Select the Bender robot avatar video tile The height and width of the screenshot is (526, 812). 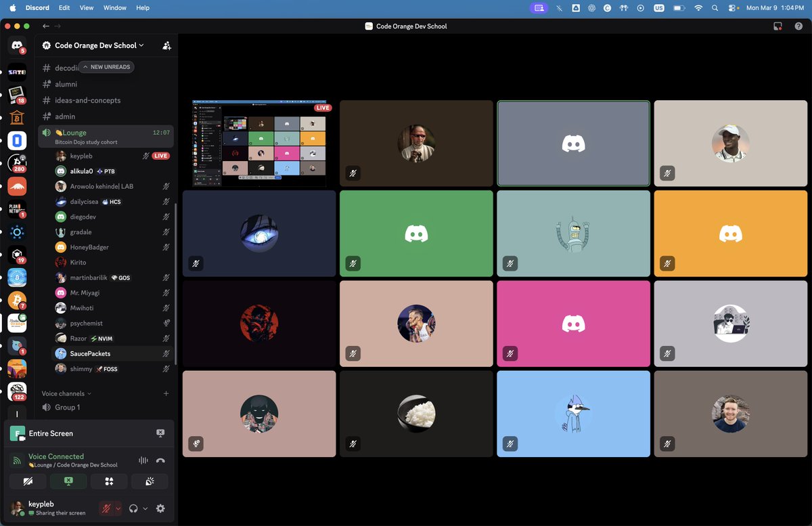coord(573,234)
